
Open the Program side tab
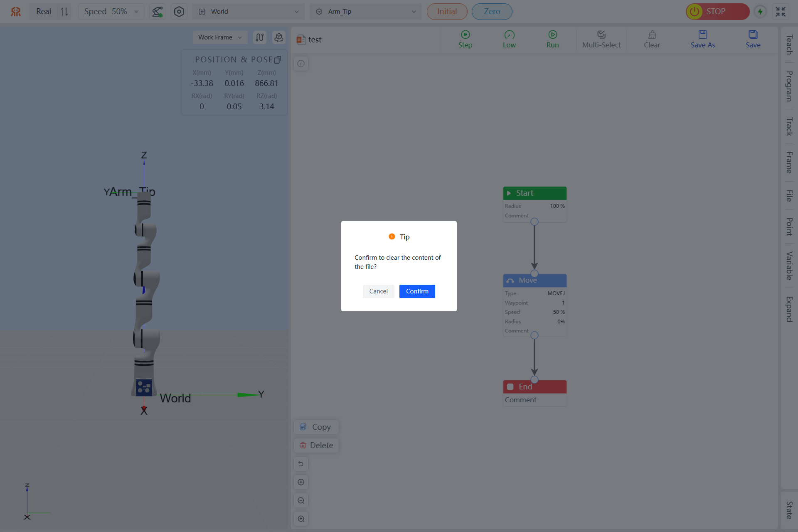tap(789, 86)
